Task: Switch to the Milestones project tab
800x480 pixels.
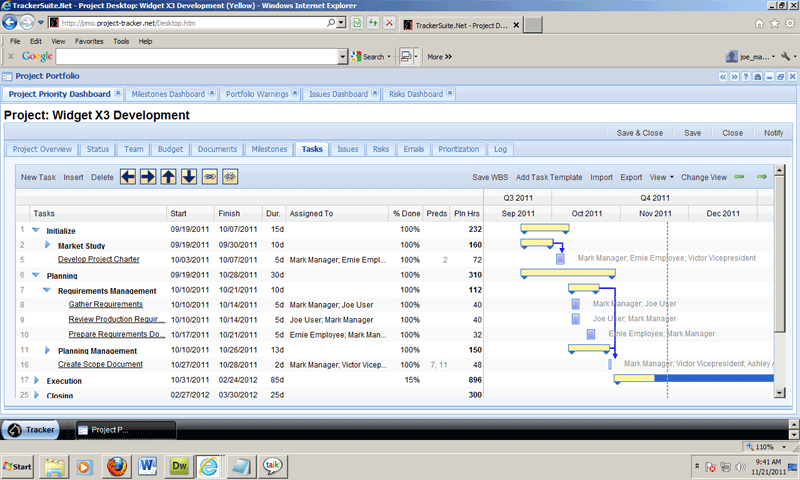Action: click(269, 149)
